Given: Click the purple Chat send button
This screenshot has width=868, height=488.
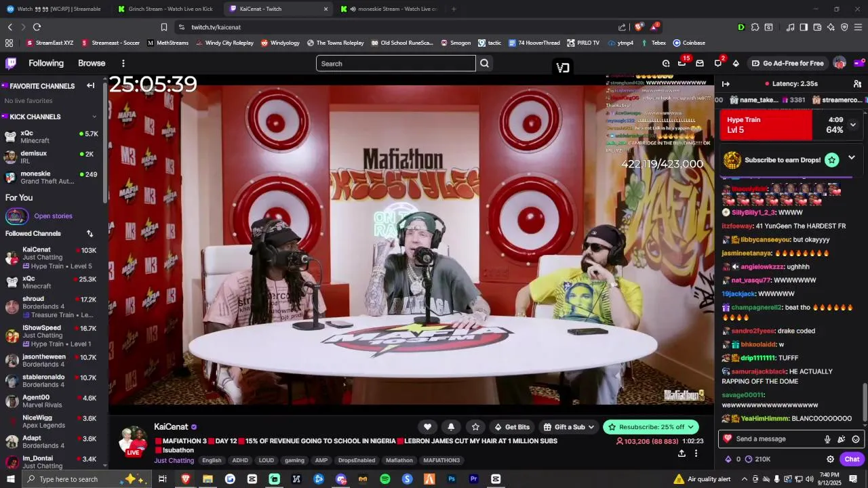Looking at the screenshot, I should click(x=852, y=459).
